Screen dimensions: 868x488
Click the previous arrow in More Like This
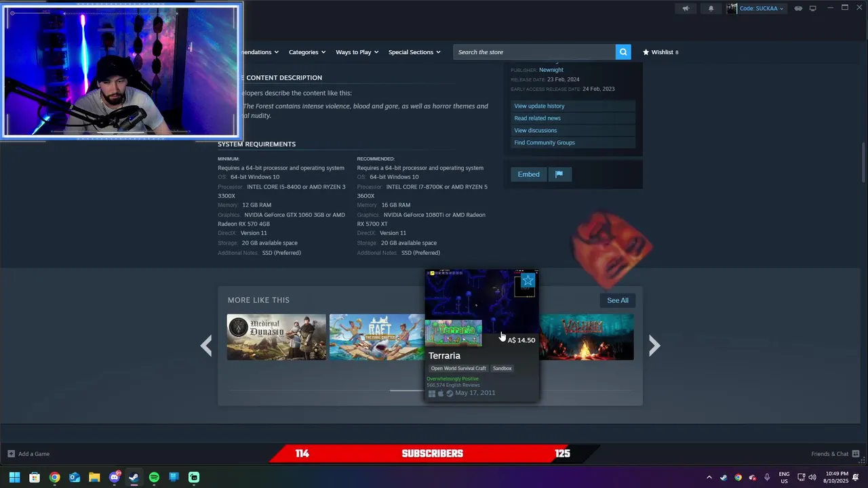pos(206,346)
